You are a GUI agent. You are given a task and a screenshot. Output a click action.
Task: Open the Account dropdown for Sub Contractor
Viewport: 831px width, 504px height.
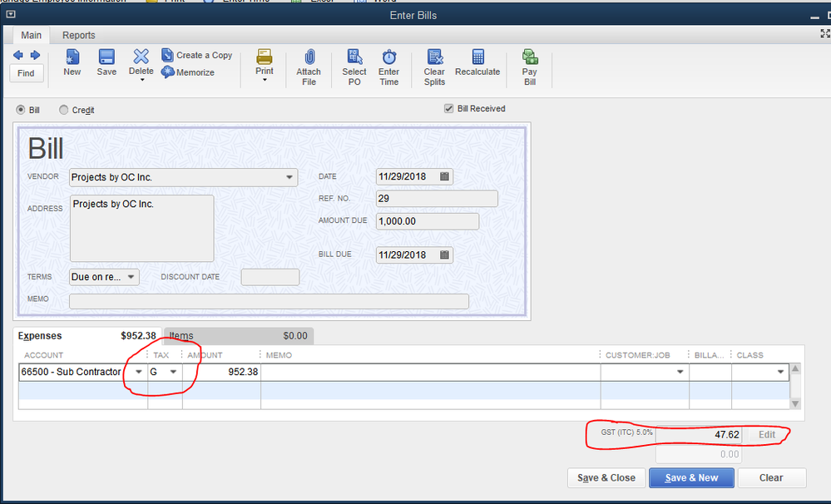[x=139, y=372]
